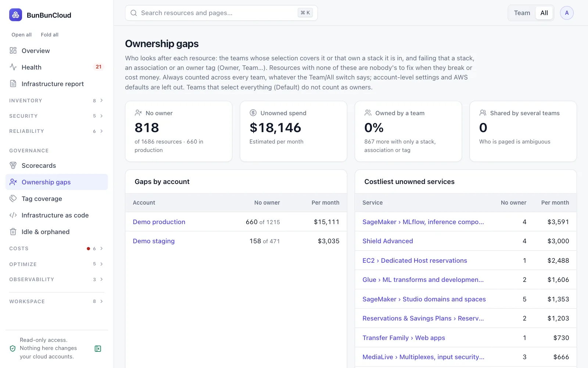Open Glue ML transforms link
The width and height of the screenshot is (588, 368).
[x=423, y=280]
